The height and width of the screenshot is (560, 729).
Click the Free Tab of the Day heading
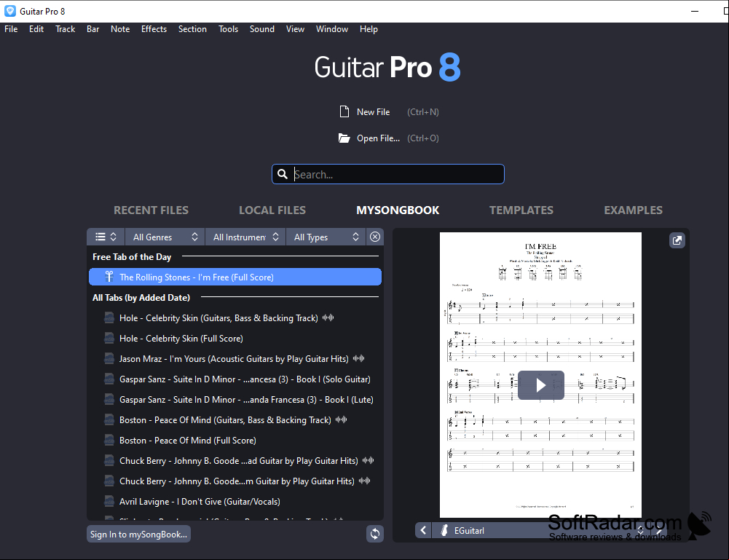pyautogui.click(x=132, y=257)
